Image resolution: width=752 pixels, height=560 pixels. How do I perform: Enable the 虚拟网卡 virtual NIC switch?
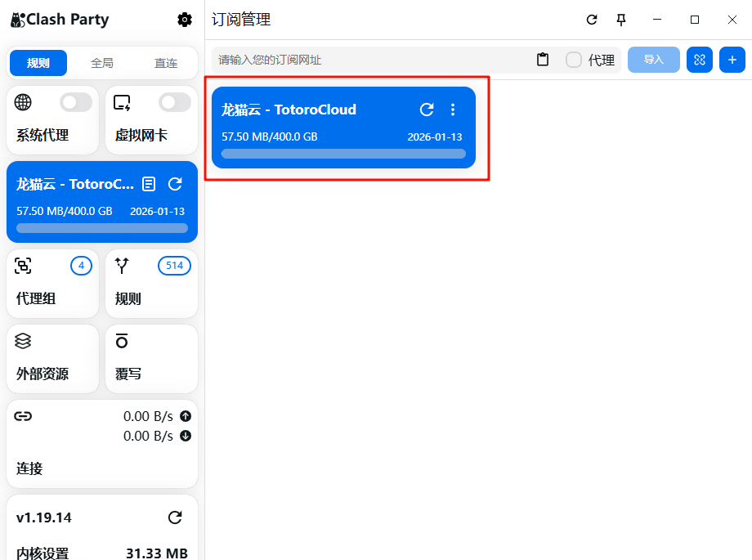click(x=175, y=102)
